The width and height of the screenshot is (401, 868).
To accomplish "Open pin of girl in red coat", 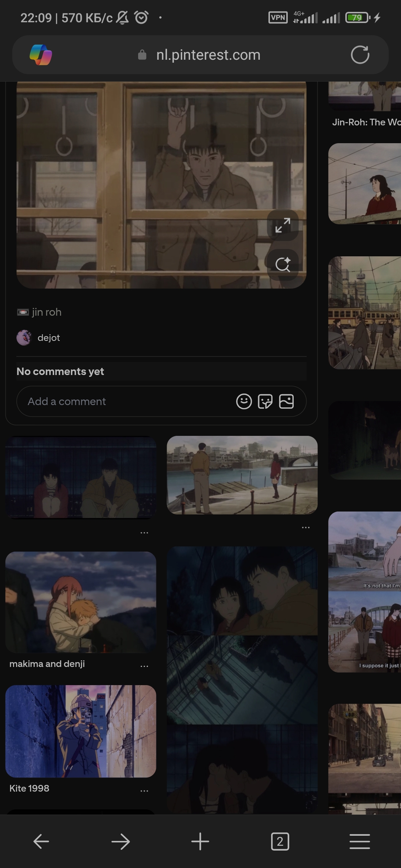I will (x=365, y=184).
